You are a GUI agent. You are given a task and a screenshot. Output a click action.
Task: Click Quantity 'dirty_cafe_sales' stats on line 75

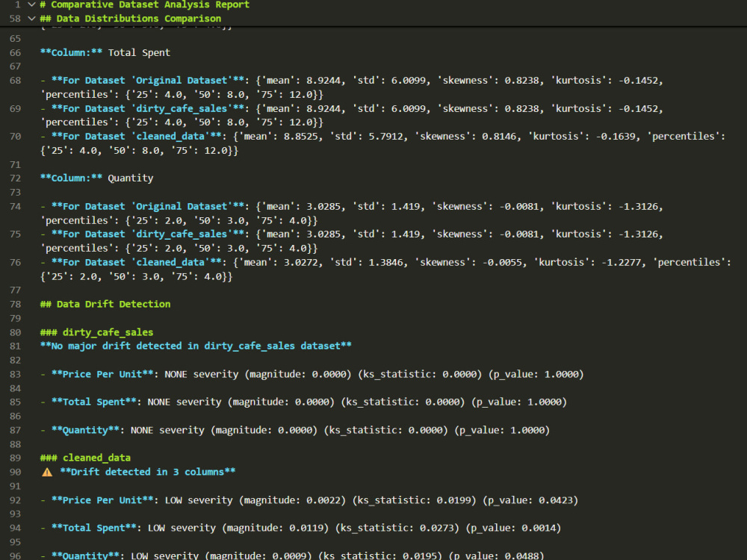tap(352, 241)
